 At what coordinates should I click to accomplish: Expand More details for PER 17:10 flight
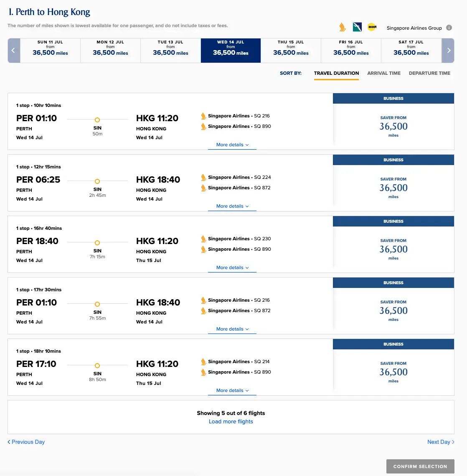[232, 390]
